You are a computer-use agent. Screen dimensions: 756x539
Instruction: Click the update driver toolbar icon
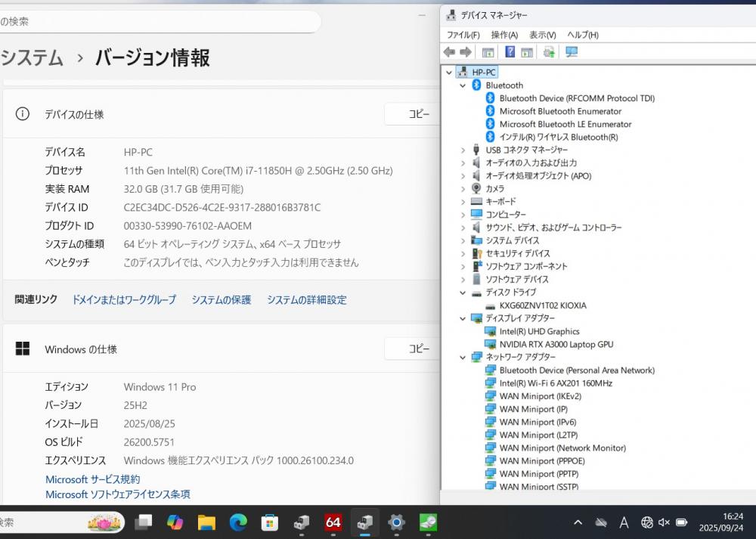(x=549, y=52)
